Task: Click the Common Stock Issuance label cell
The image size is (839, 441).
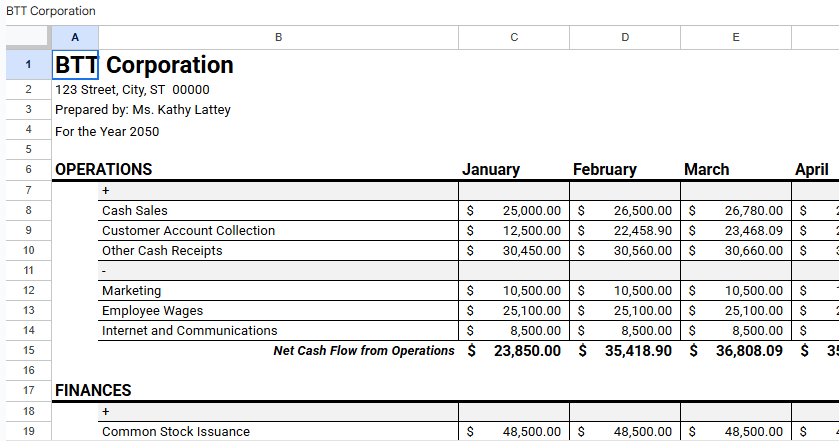Action: [x=176, y=432]
